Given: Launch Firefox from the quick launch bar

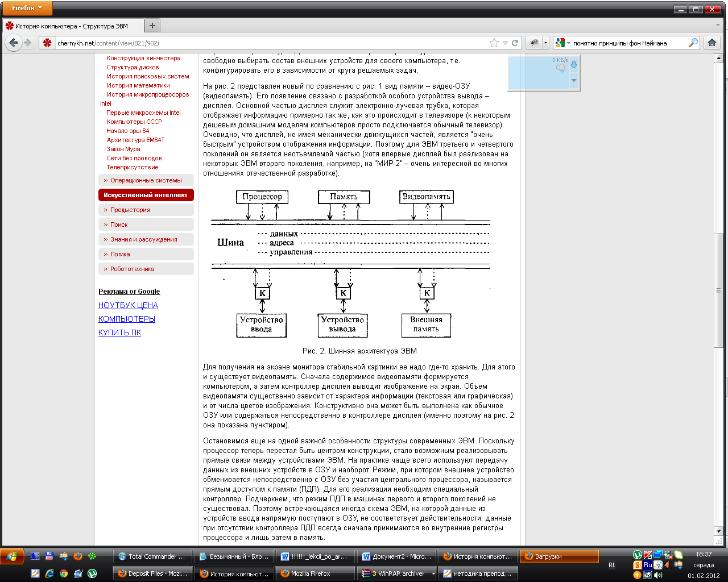Looking at the screenshot, I should point(78,556).
